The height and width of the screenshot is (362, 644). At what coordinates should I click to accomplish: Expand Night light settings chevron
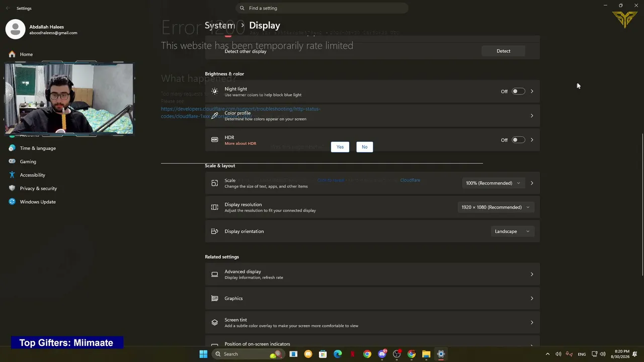pos(532,92)
